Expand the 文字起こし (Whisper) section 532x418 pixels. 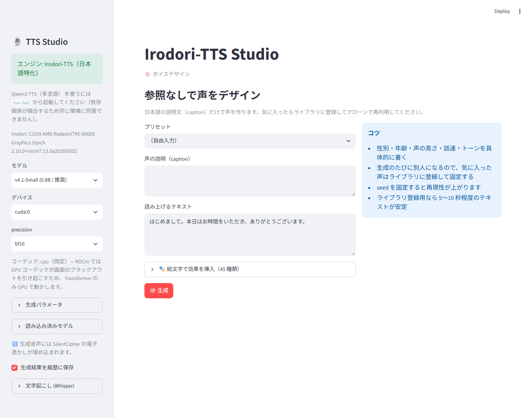[57, 386]
